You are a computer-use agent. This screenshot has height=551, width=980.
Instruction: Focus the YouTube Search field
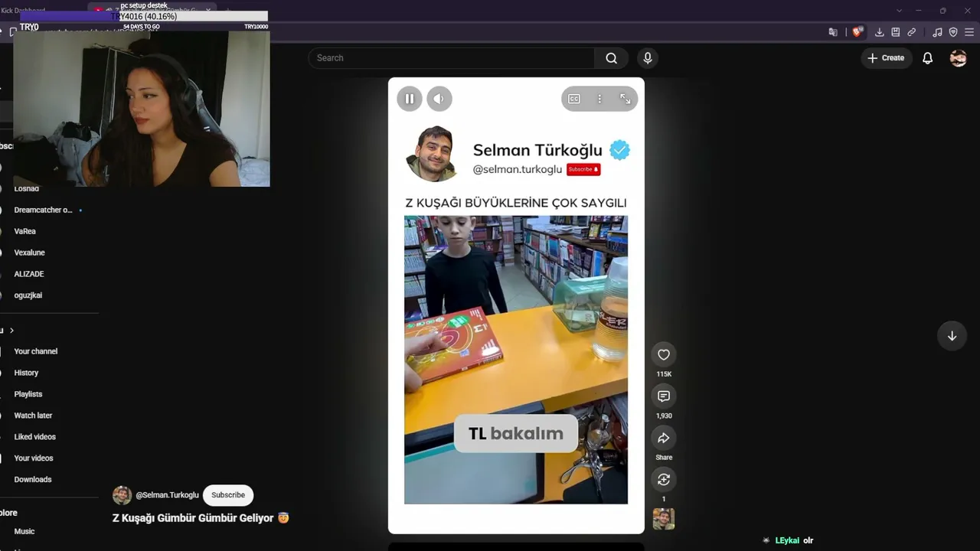(451, 58)
